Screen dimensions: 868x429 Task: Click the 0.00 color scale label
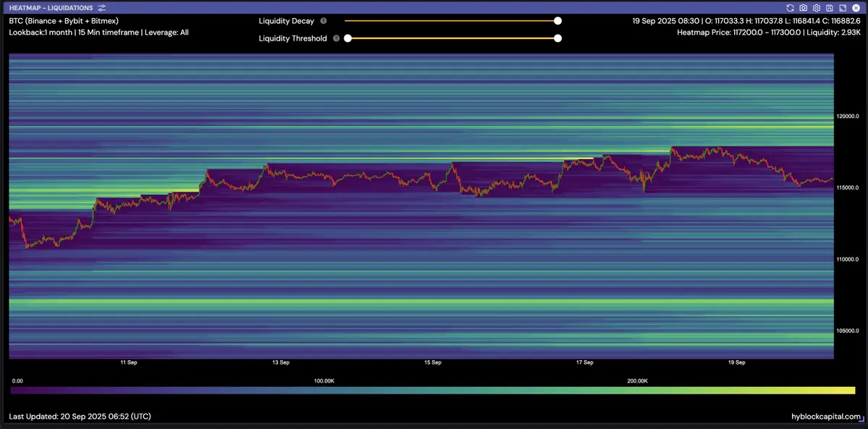click(x=17, y=381)
